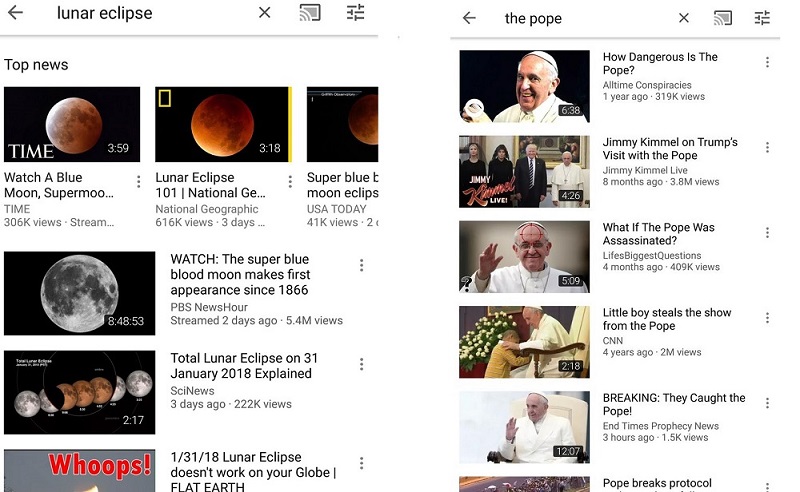Image resolution: width=800 pixels, height=492 pixels.
Task: Click channel name Alltime Conspiracies
Action: point(647,85)
